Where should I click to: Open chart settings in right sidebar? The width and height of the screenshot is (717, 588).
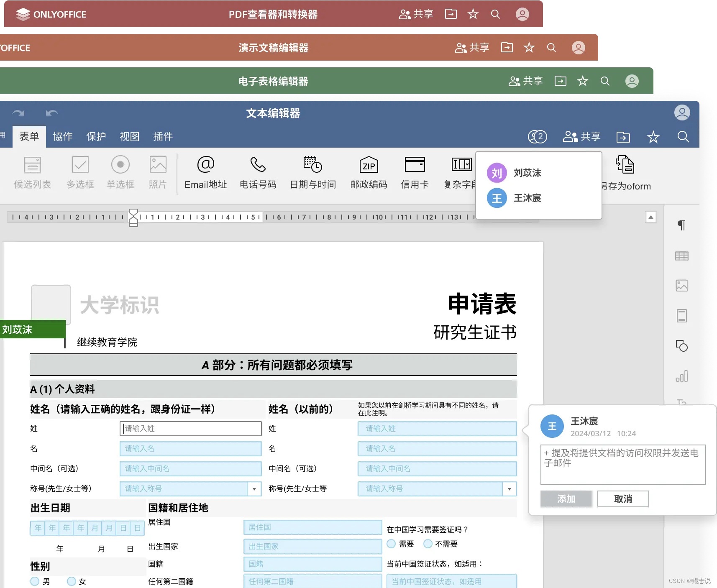681,376
